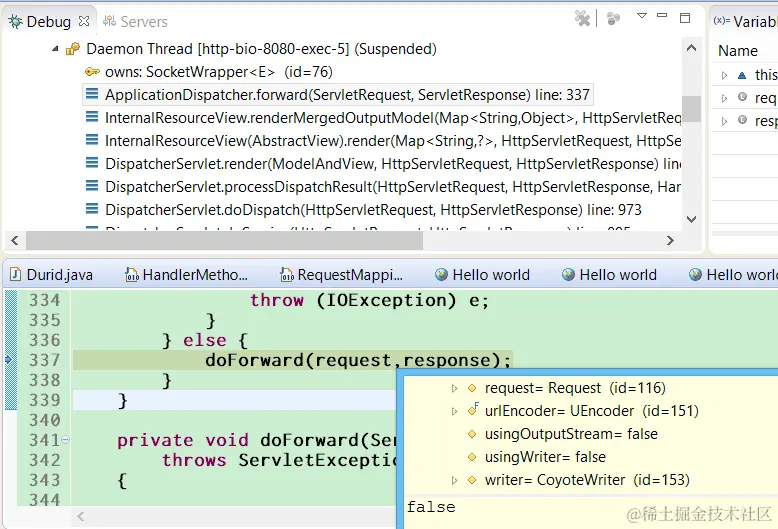Image resolution: width=778 pixels, height=529 pixels.
Task: Click Debug view vertical scrollbar down arrow
Action: tap(691, 219)
